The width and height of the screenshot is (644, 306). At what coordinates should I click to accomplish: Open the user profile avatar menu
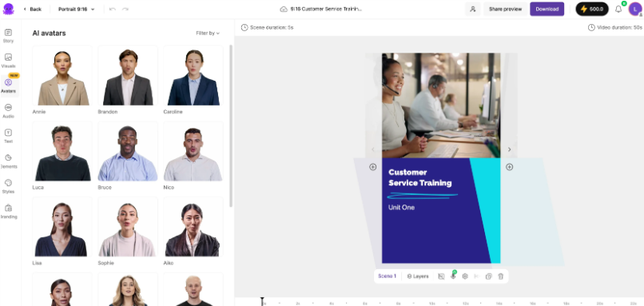pos(635,9)
